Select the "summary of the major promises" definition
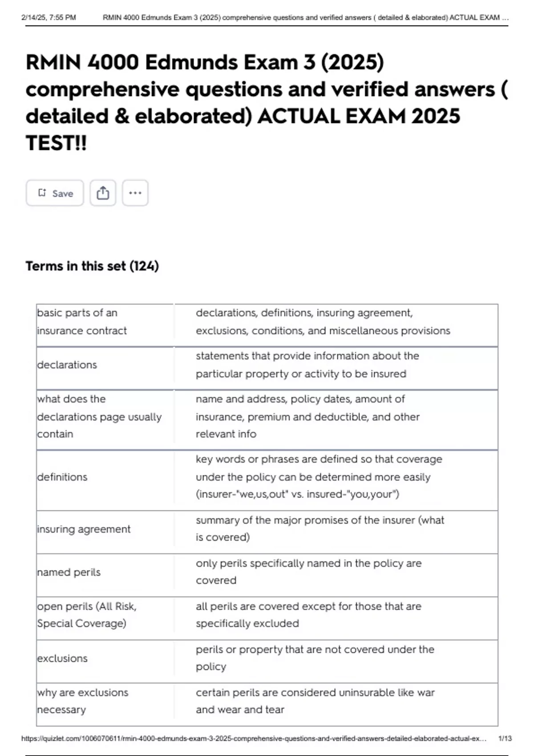The height and width of the screenshot is (756, 534). coord(320,528)
